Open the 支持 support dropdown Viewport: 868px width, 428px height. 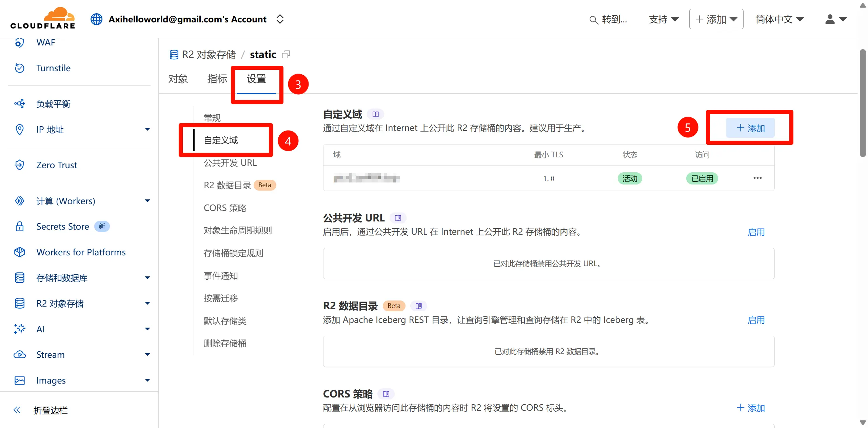point(664,19)
